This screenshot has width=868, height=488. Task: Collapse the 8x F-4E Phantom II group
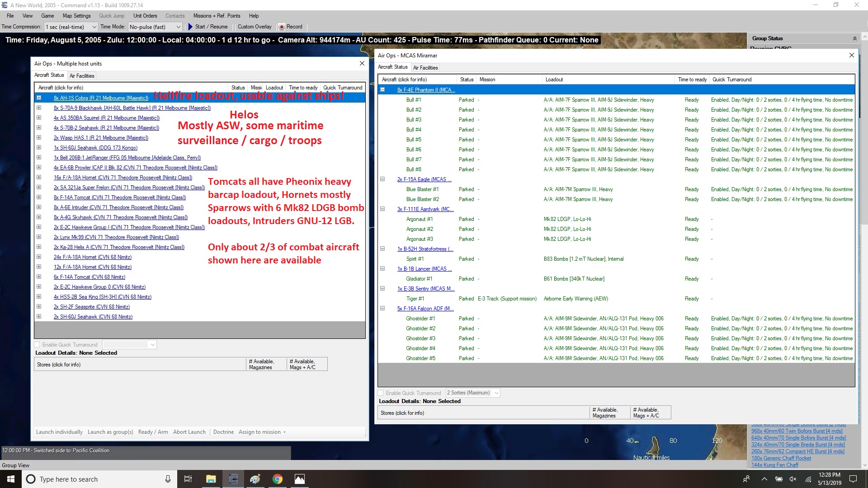point(382,90)
